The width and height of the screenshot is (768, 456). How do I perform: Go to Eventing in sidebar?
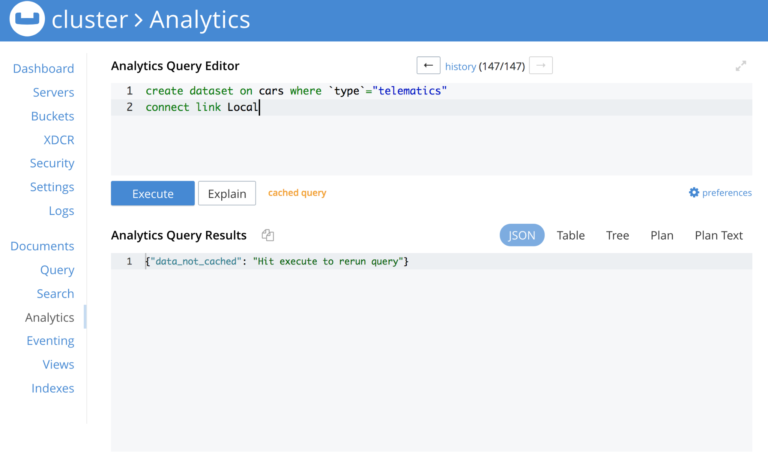(50, 340)
